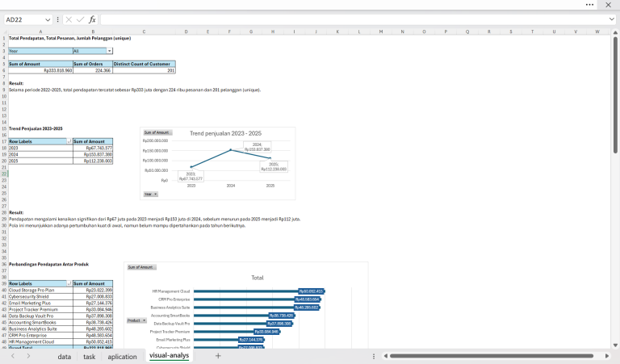Select column C header
The width and height of the screenshot is (620, 364).
[144, 31]
